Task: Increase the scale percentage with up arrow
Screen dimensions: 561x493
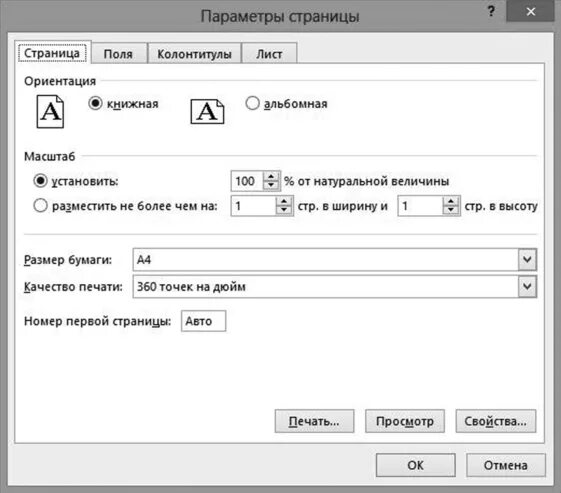Action: [271, 176]
